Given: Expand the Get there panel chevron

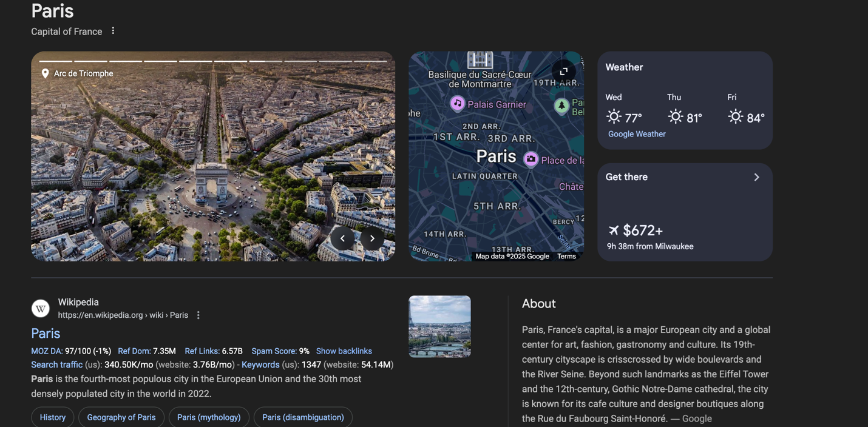Looking at the screenshot, I should (x=756, y=177).
